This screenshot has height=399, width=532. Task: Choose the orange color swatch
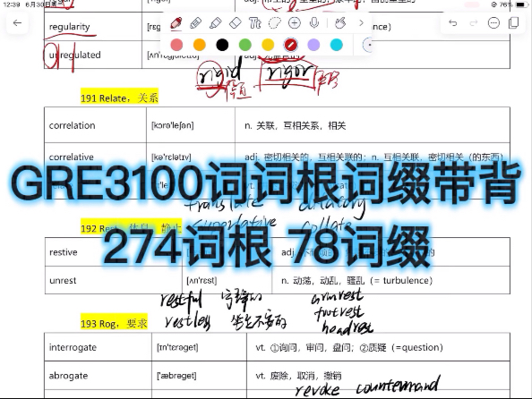pos(200,45)
